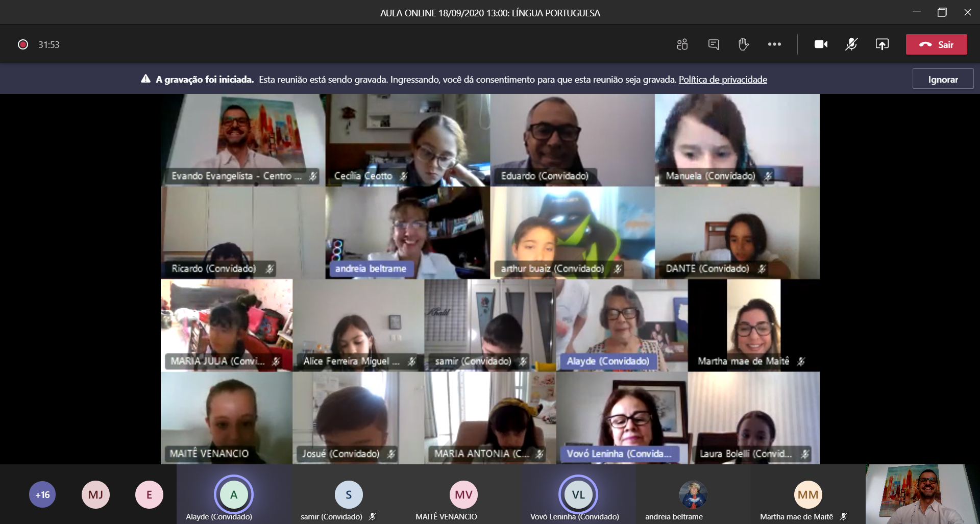Viewport: 980px width, 524px height.
Task: Click muted mic icon on Laura Bolelli's tile
Action: tap(805, 454)
